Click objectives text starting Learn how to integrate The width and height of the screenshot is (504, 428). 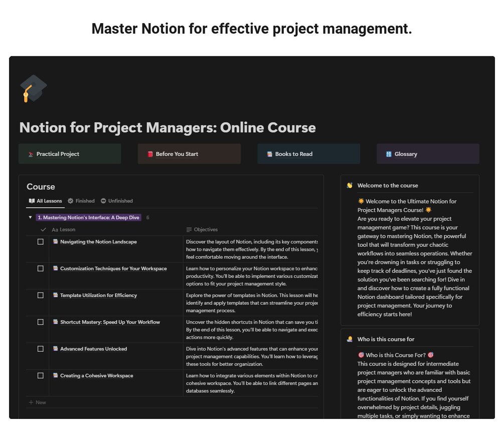point(252,383)
